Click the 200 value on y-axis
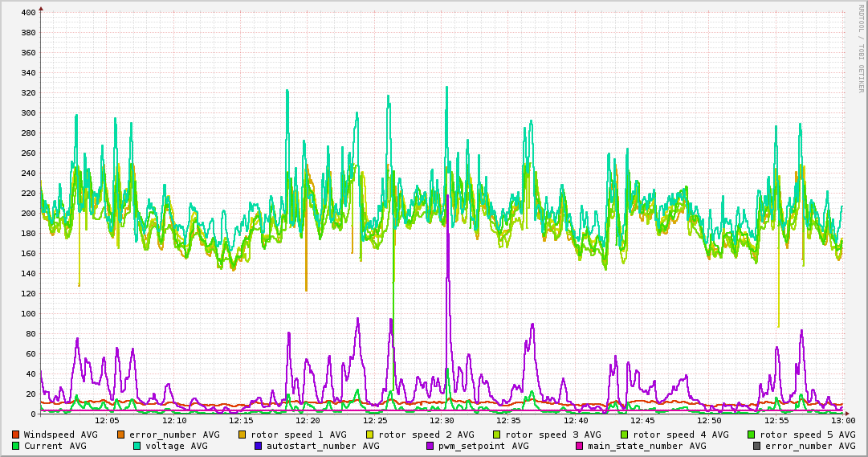Image resolution: width=868 pixels, height=457 pixels. click(28, 214)
